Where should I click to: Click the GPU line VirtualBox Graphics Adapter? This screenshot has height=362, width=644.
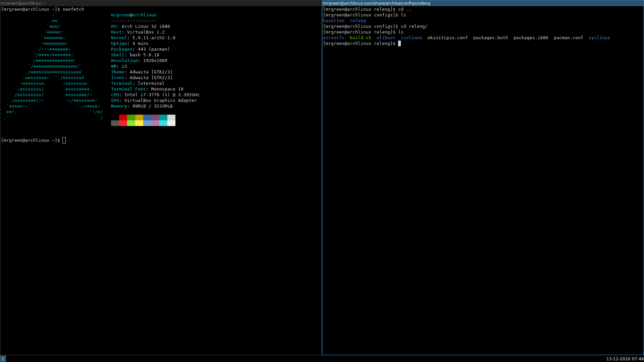point(154,101)
